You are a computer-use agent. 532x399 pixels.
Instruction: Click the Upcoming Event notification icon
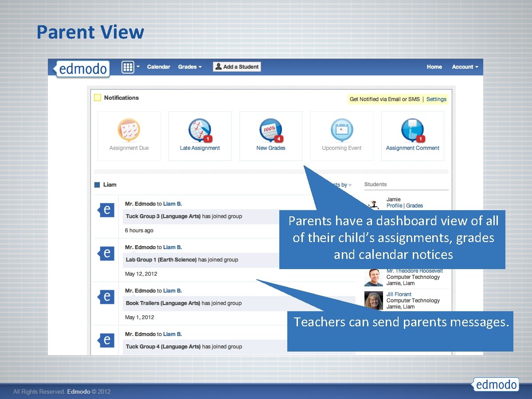tap(341, 130)
